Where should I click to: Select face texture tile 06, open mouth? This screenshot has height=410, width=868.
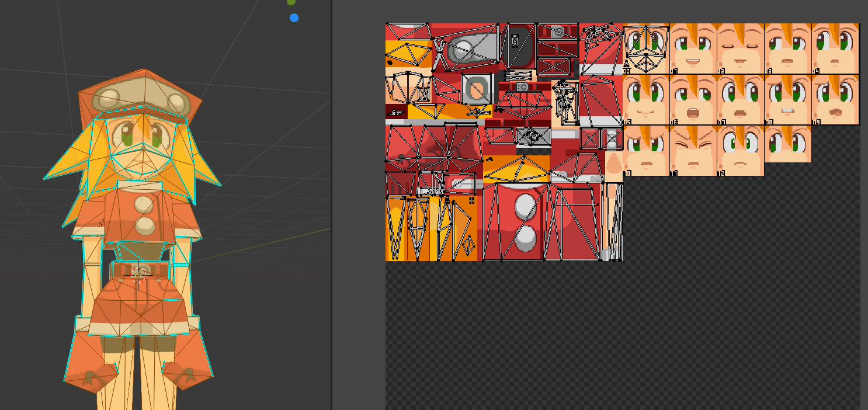[693, 100]
